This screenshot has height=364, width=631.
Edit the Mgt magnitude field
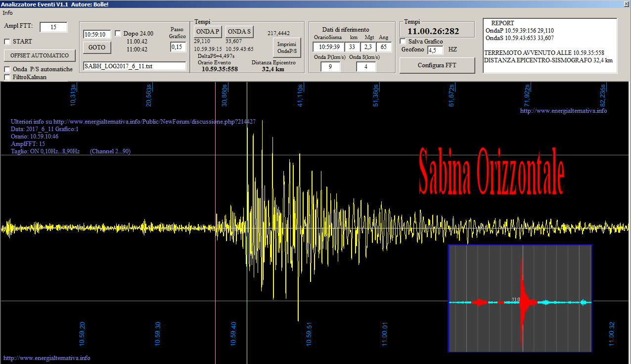click(x=368, y=47)
